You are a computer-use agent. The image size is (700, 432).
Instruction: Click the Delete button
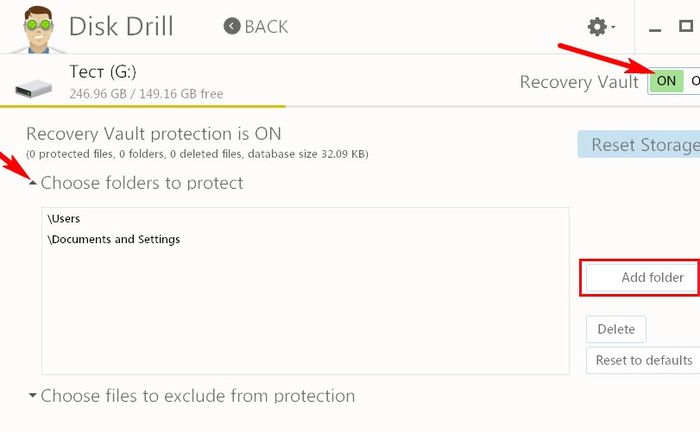(616, 329)
